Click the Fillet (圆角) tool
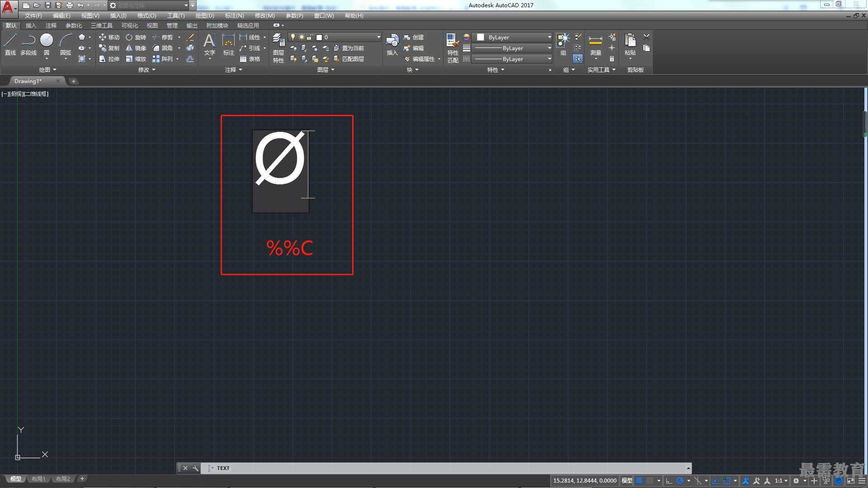This screenshot has height=488, width=868. point(162,48)
